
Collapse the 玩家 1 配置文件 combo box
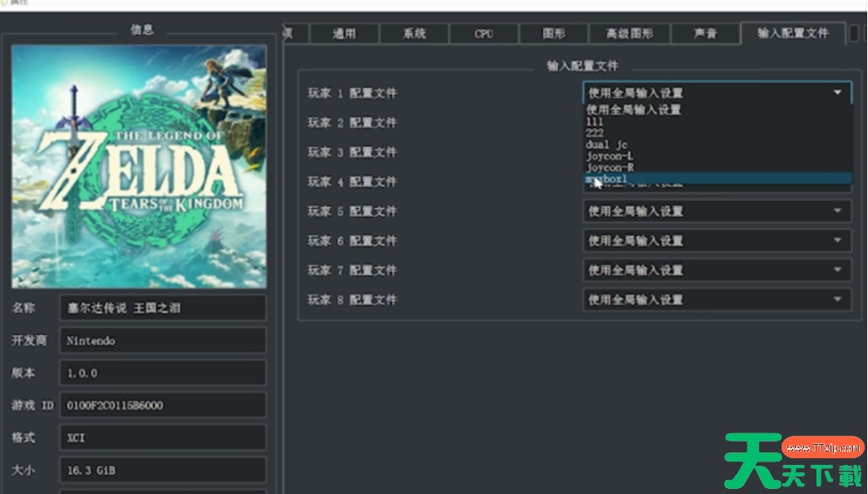point(717,92)
